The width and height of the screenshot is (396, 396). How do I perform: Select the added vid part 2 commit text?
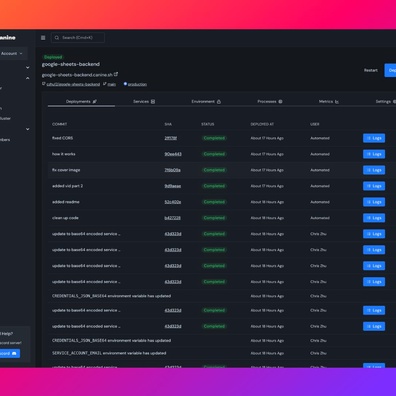(x=67, y=186)
